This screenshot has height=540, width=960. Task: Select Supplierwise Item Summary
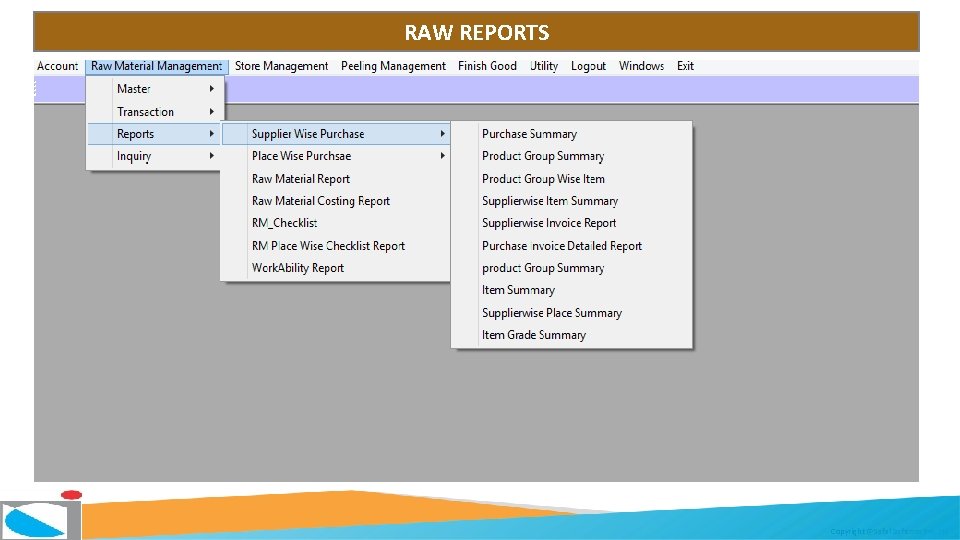[x=572, y=201]
